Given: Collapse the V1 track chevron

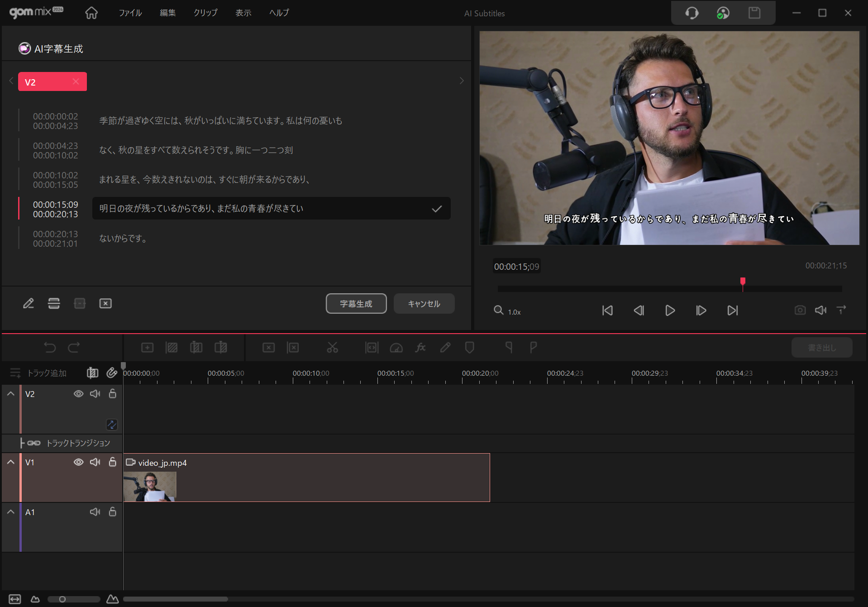Looking at the screenshot, I should 11,462.
